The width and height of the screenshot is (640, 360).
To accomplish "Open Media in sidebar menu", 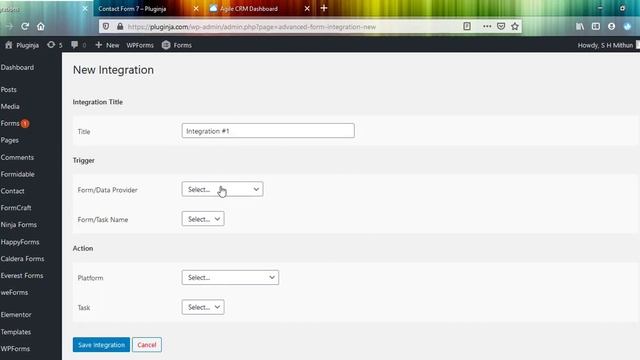I will pyautogui.click(x=10, y=107).
